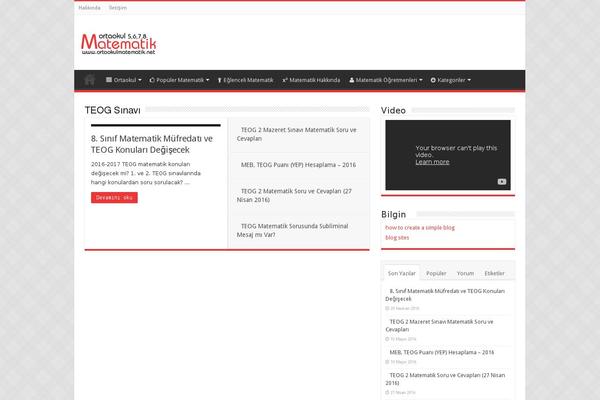Image resolution: width=600 pixels, height=400 pixels.
Task: Click the YouTube icon in video player
Action: point(502,182)
